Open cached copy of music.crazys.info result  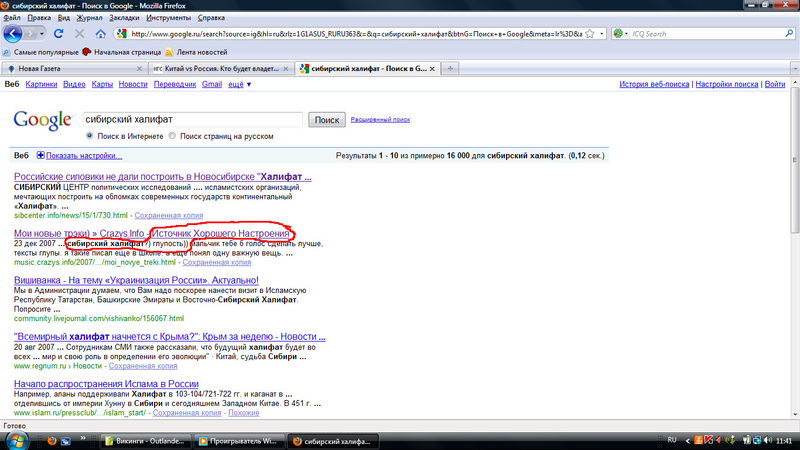(x=216, y=262)
